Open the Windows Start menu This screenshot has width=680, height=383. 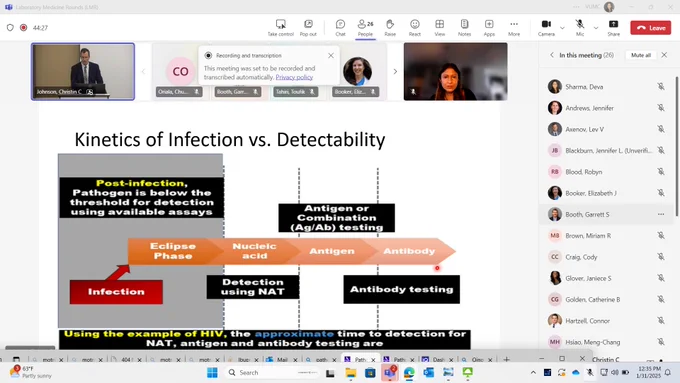coord(212,373)
